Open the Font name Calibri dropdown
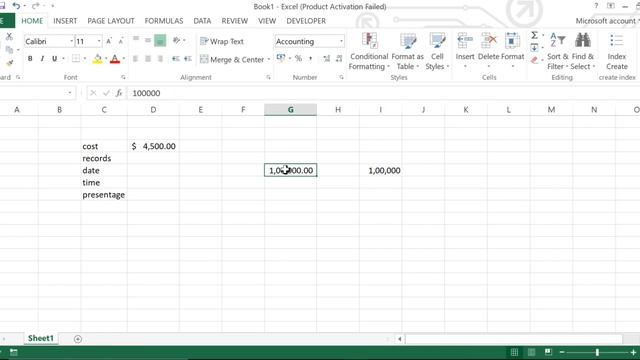Viewport: 640px width, 360px height. (72, 41)
